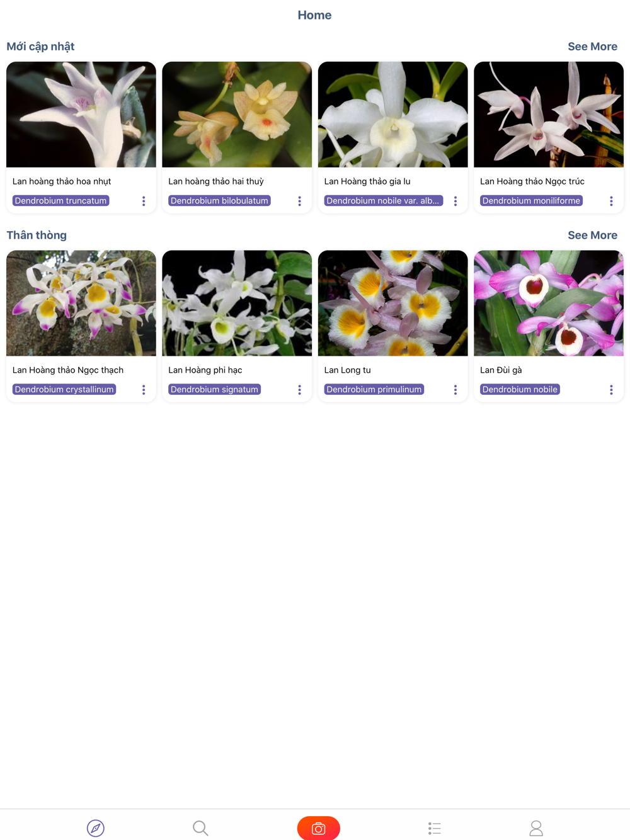Select the Dendrobium signatum tag
Viewport: 630px width, 840px height.
(x=214, y=390)
